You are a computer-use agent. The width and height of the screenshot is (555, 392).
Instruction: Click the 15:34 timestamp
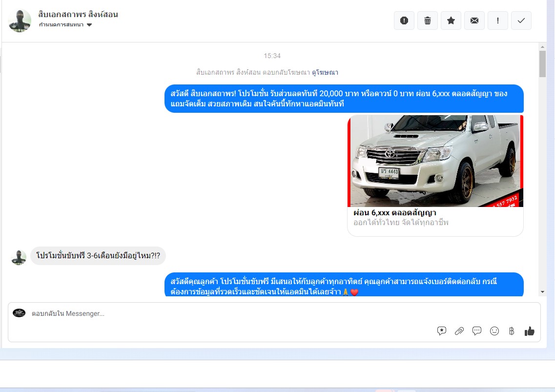click(272, 56)
